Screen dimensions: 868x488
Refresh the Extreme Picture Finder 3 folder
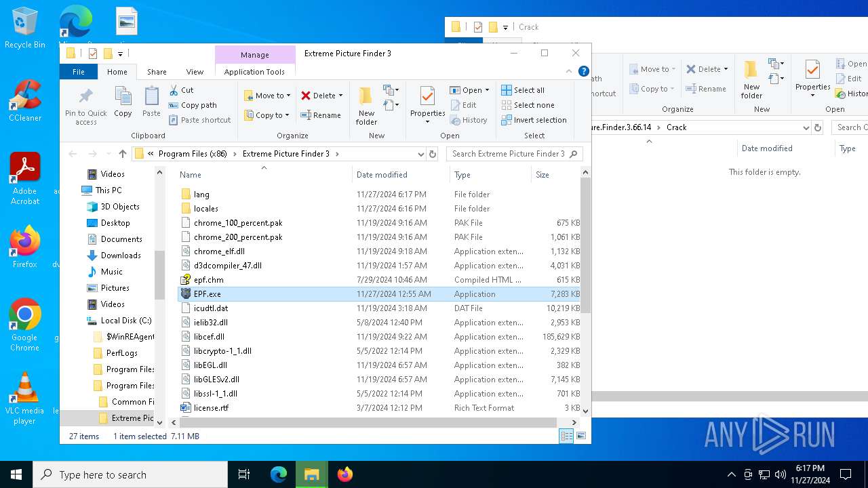432,154
